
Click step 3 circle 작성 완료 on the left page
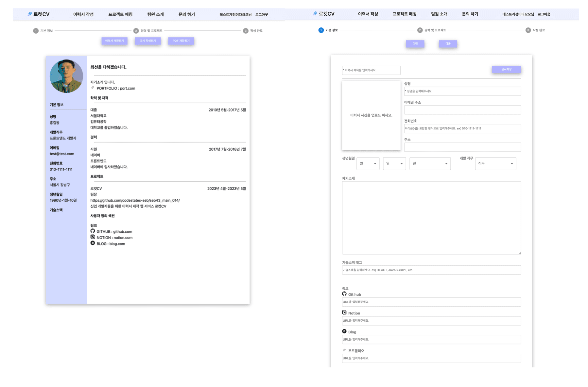(246, 31)
